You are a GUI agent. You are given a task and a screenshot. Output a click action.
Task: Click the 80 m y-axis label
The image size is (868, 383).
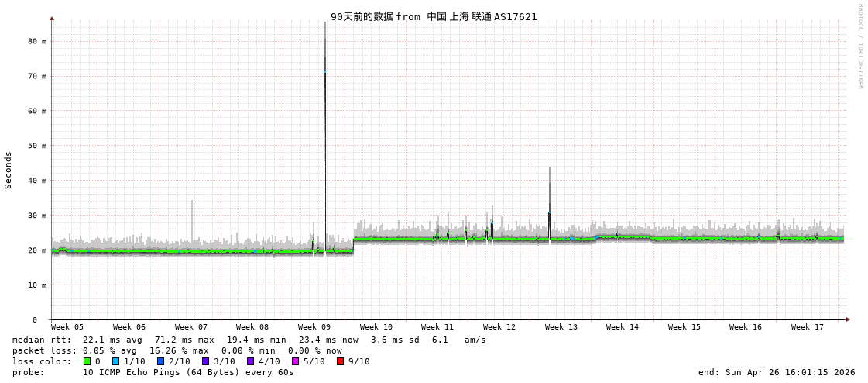click(38, 41)
